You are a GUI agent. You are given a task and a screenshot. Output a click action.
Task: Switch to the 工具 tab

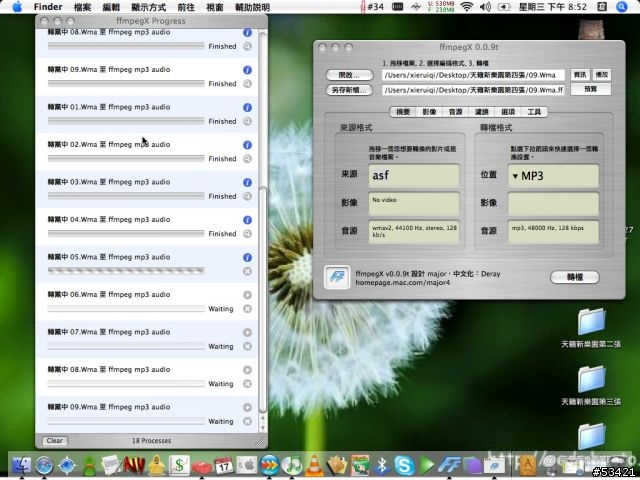click(x=534, y=112)
